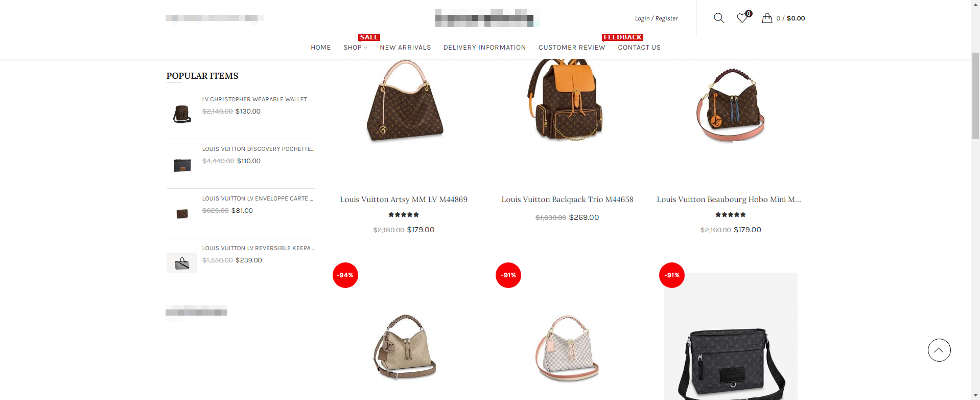
Task: Open Louis Vuitton Backpack Trio M44658 link
Action: (567, 199)
